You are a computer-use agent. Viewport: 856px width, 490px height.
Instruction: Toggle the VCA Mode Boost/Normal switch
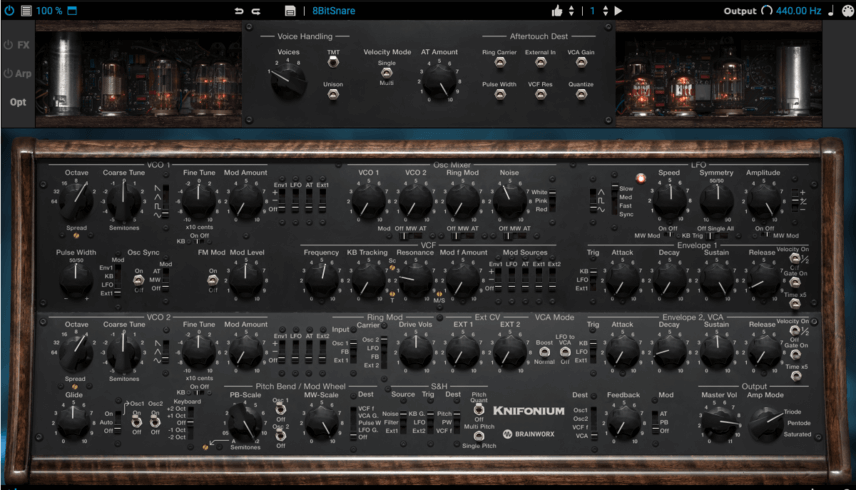pyautogui.click(x=544, y=352)
